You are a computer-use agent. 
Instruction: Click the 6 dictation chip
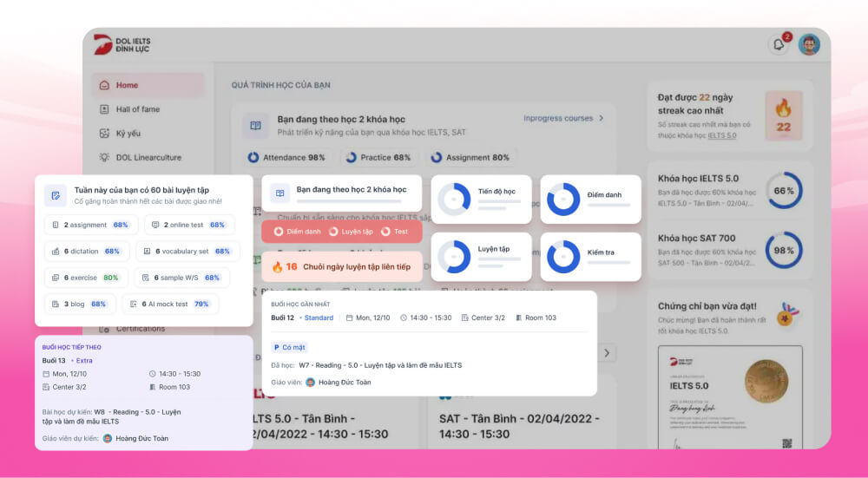tap(87, 252)
